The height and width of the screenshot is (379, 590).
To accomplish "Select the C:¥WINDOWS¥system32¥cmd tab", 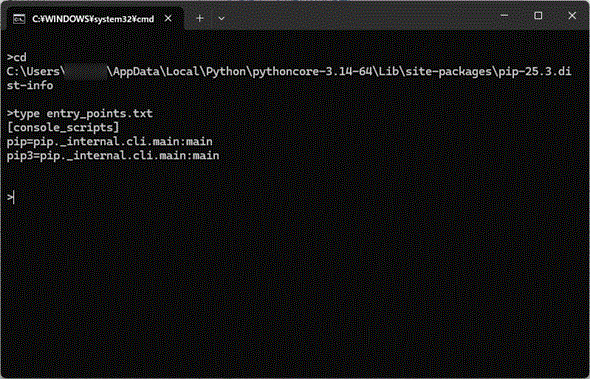I will (x=93, y=18).
